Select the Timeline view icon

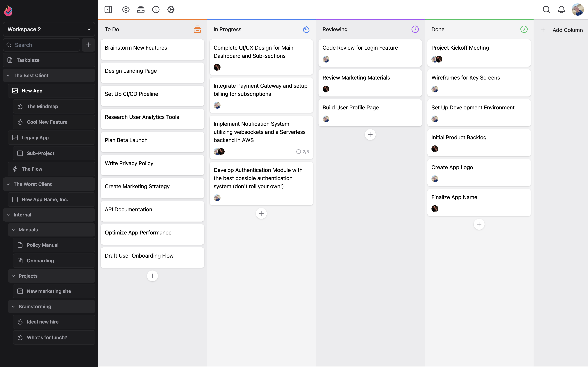[x=156, y=9]
